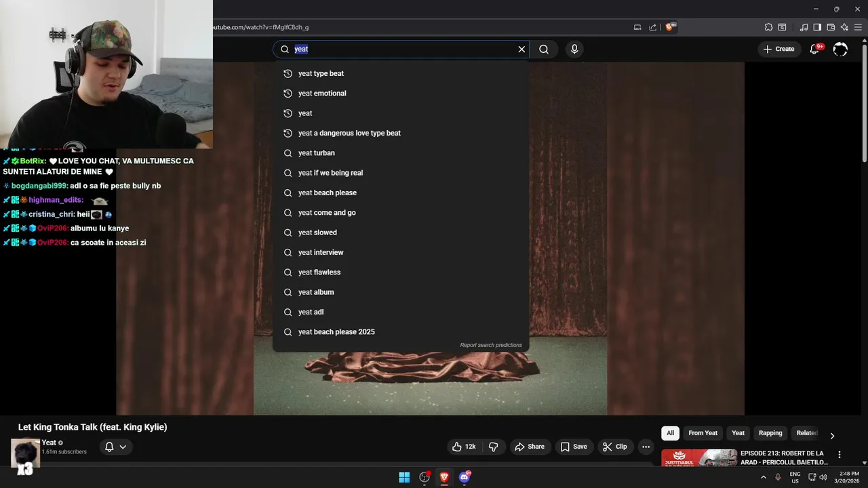Screen dimensions: 868x488
Task: Choose 'yeat if we being real' suggestion
Action: (401, 173)
